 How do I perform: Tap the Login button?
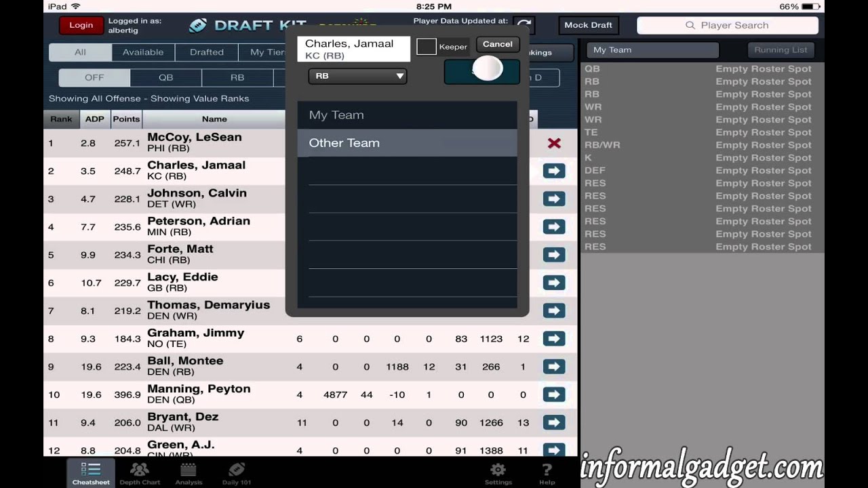[81, 25]
